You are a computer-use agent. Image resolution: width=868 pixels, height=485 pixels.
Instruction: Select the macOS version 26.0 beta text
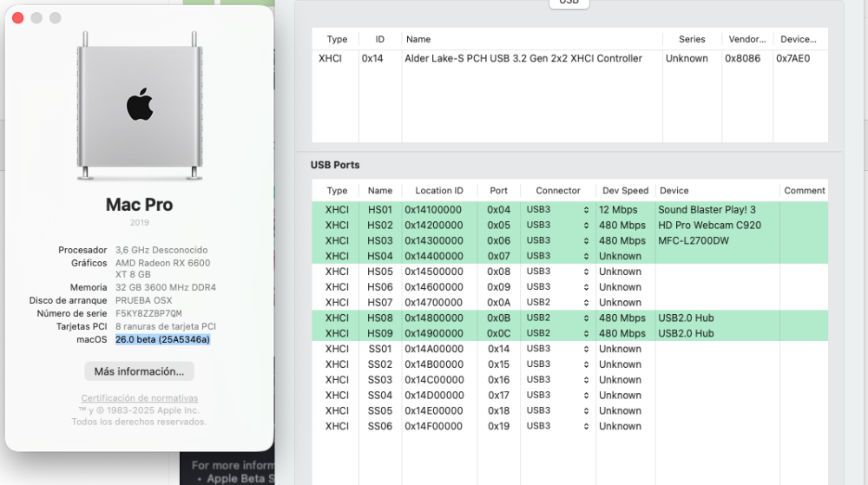click(162, 339)
